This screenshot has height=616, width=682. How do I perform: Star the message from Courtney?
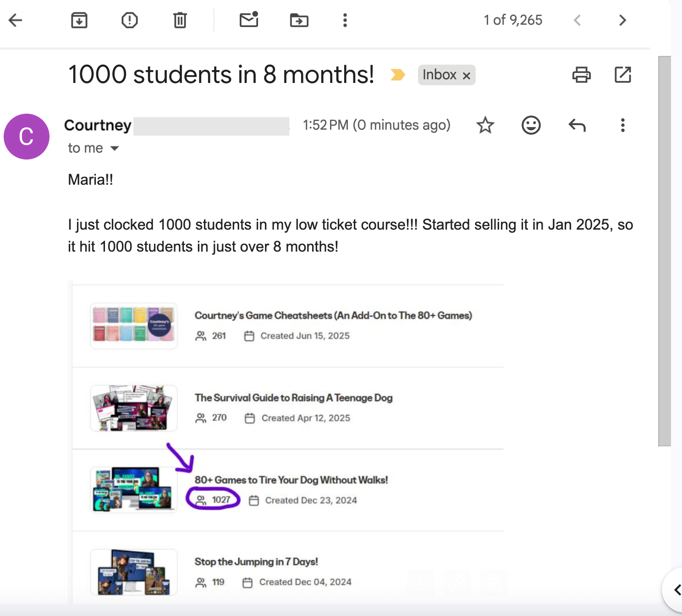[485, 125]
